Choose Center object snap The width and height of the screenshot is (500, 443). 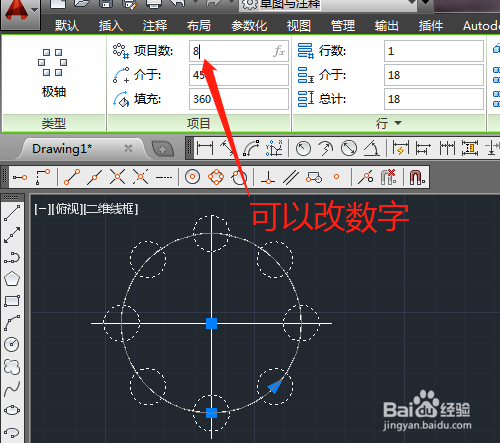point(192,177)
